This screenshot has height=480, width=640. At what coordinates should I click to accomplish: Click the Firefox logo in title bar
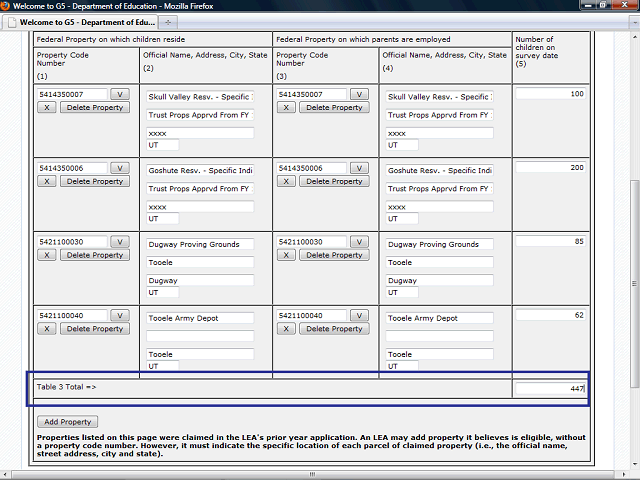(5, 6)
